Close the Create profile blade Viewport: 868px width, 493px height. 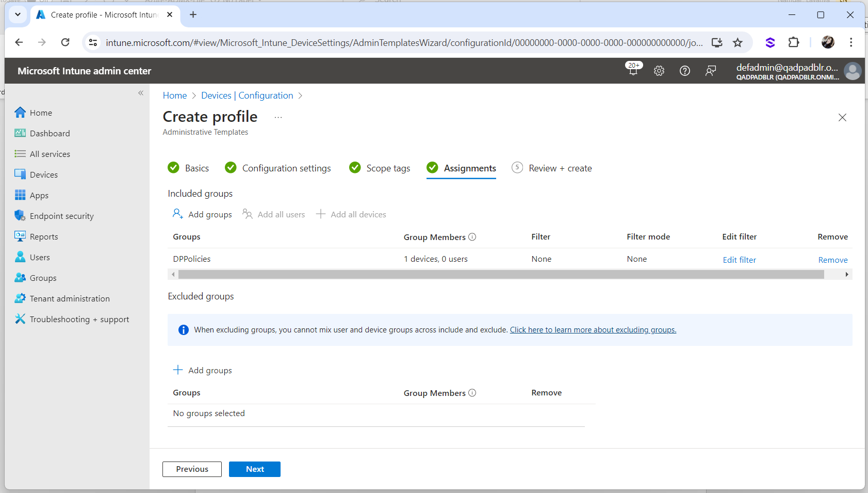coord(842,118)
